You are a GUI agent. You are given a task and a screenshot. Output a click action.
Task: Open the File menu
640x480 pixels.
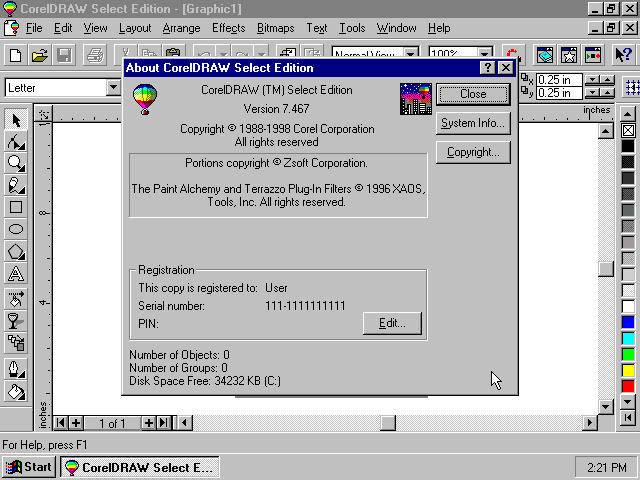pyautogui.click(x=34, y=28)
